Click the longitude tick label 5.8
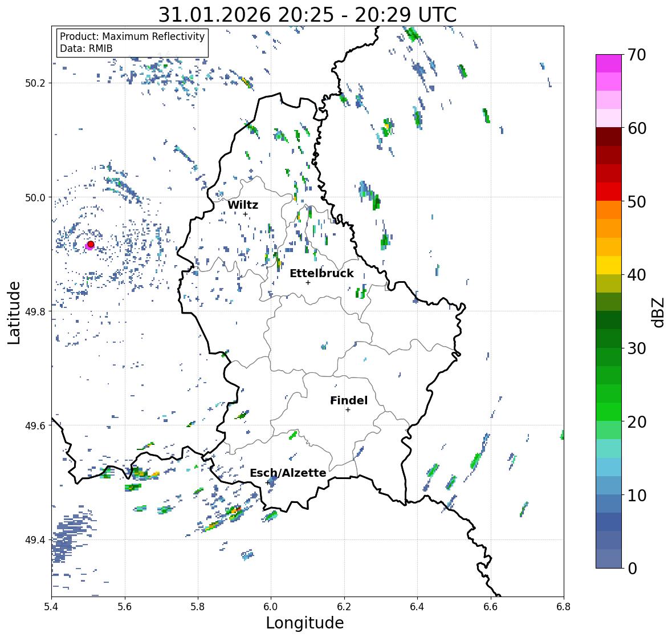Screen dimensions: 672x637 tap(198, 606)
